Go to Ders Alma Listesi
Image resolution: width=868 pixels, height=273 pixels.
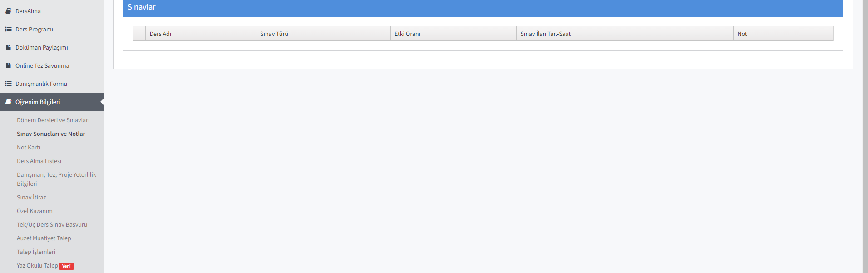tap(39, 161)
